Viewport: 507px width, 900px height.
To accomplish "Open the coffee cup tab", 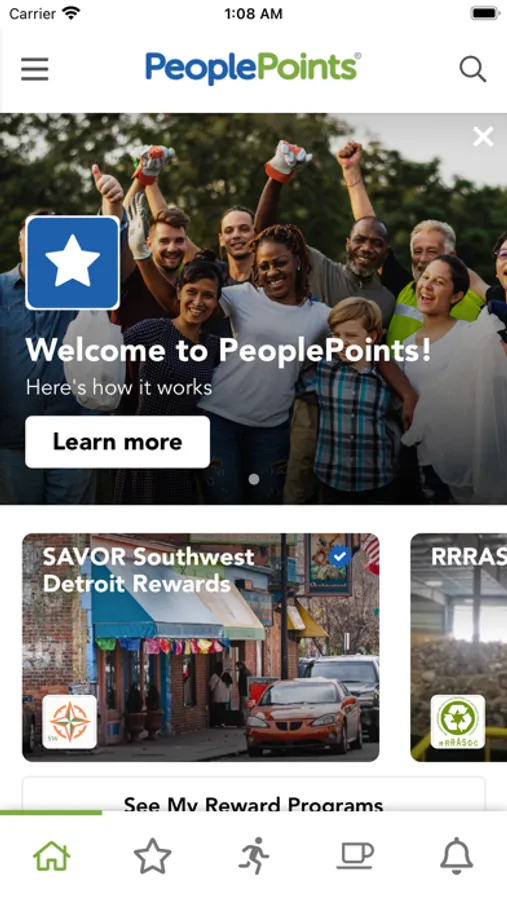I will (x=355, y=856).
